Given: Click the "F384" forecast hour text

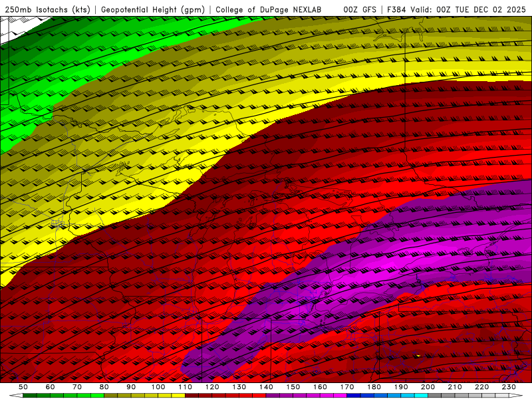Looking at the screenshot, I should pos(397,10).
